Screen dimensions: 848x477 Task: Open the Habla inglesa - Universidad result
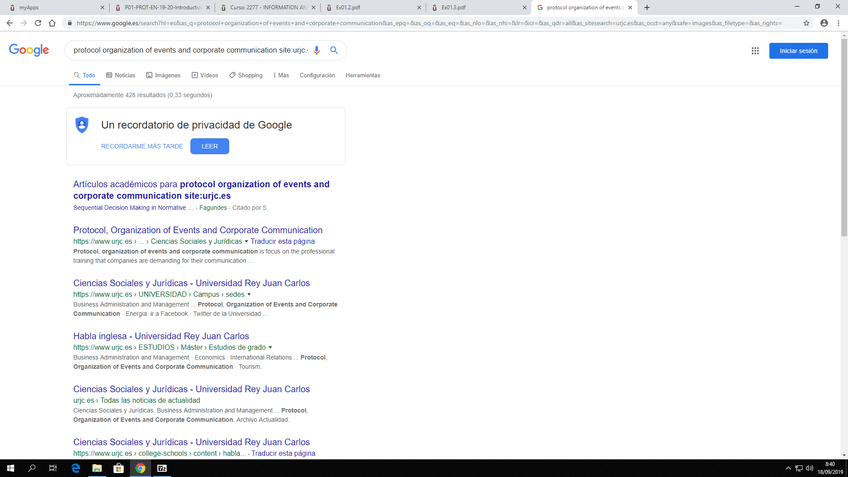coord(161,336)
